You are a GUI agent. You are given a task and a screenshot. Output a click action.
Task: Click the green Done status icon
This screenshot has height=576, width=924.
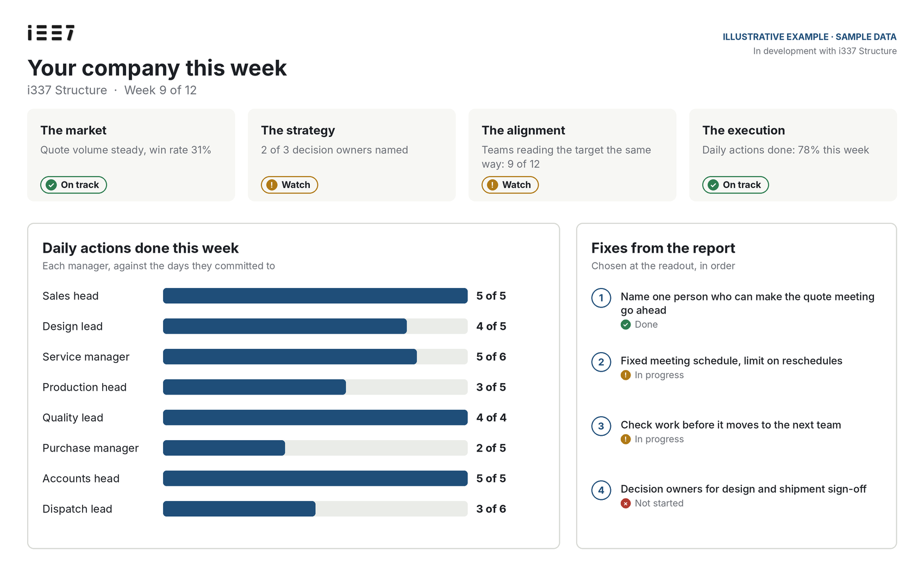point(626,324)
